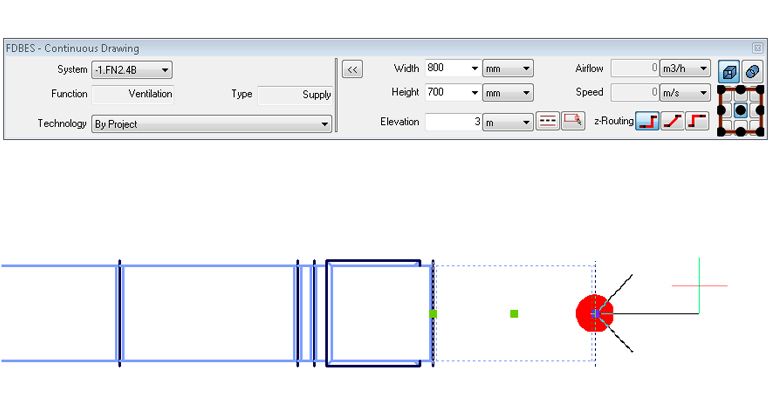Screen dimensions: 773x412
Task: Open the Speed unit m/s dropdown
Action: [x=704, y=93]
